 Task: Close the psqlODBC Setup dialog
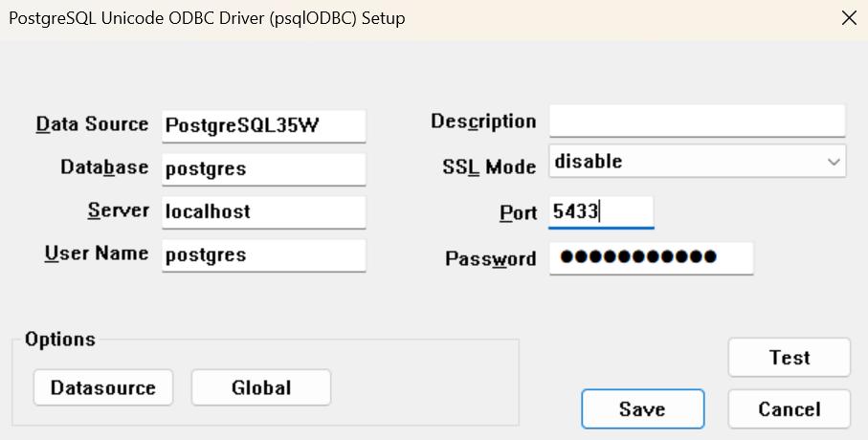click(849, 18)
